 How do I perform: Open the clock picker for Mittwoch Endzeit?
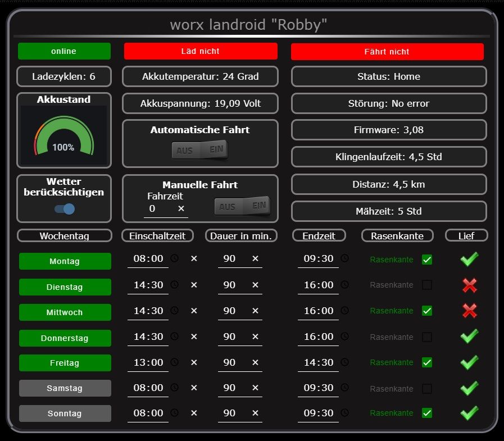point(344,310)
